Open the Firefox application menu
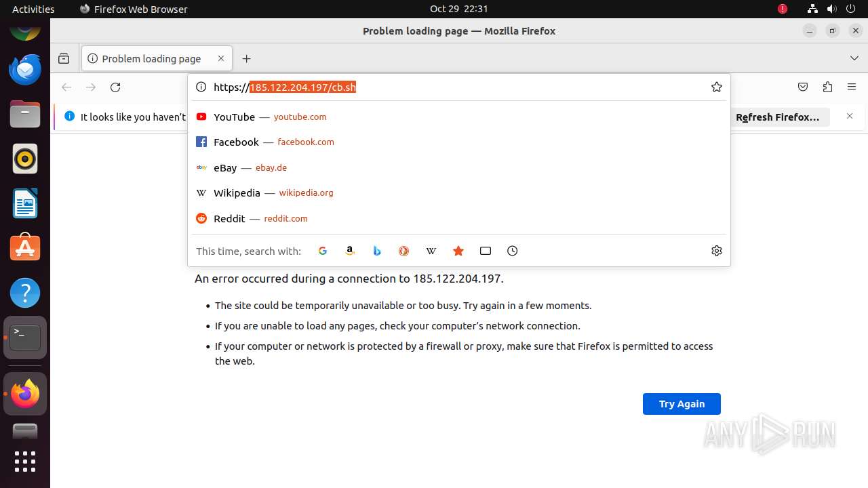Screen dimensions: 868x488 click(852, 87)
